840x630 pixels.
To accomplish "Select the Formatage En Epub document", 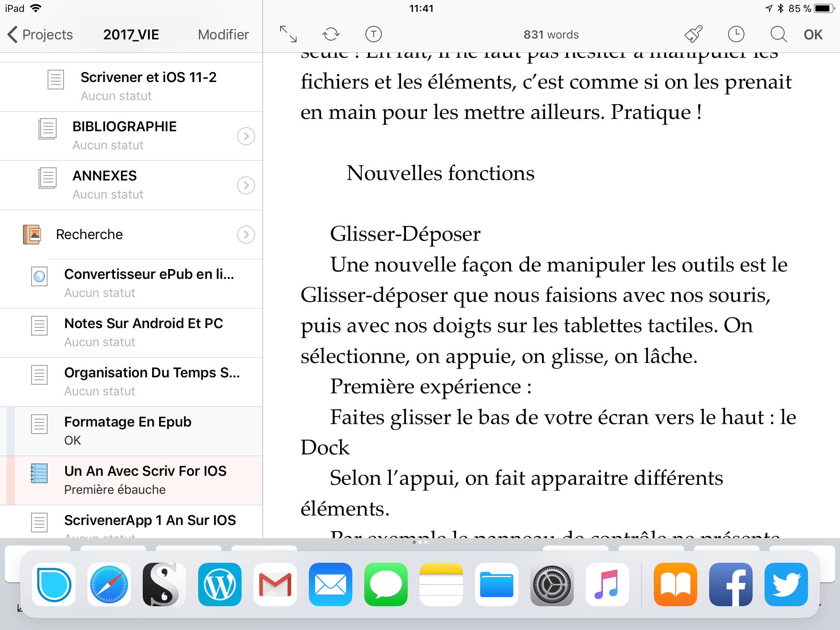I will pos(127,430).
